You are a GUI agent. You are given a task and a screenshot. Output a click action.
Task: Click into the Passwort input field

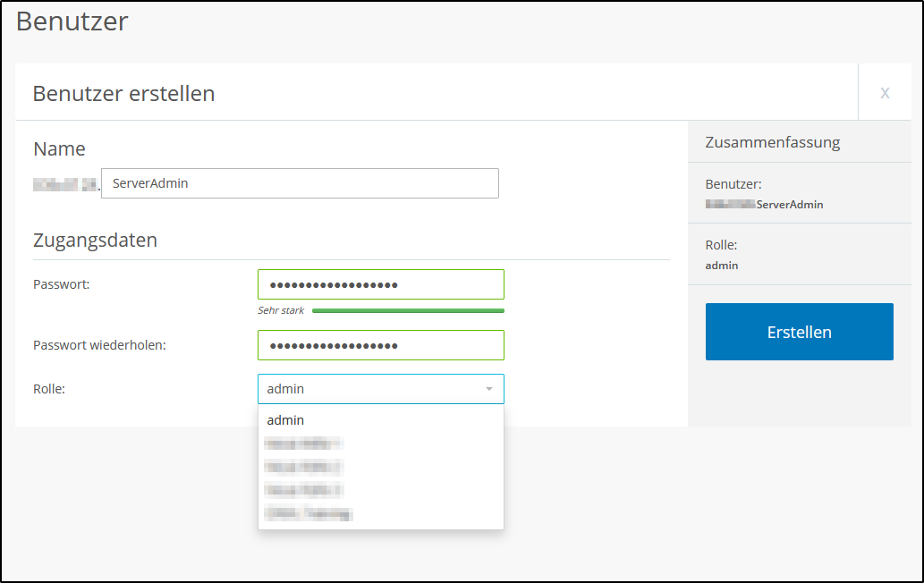pyautogui.click(x=380, y=283)
